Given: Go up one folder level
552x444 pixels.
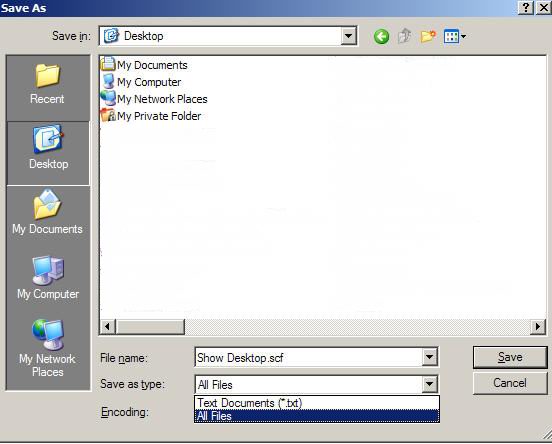Looking at the screenshot, I should [404, 36].
